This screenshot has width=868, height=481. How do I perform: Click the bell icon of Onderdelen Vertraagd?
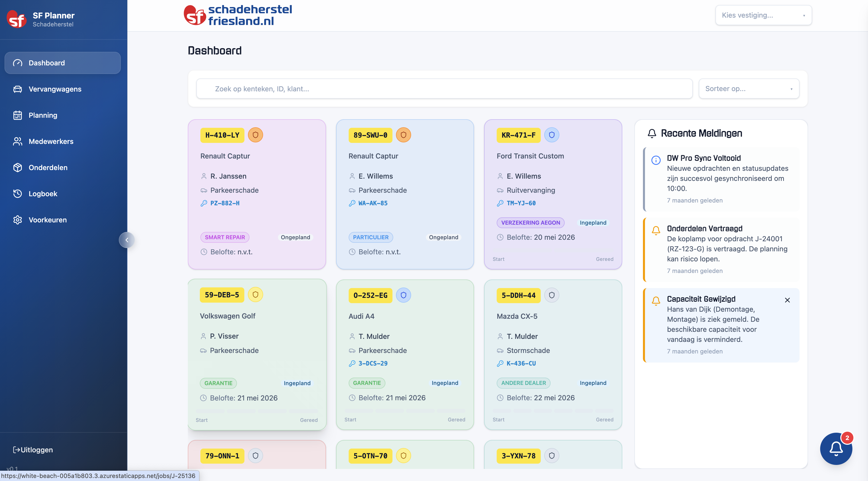[x=656, y=230]
